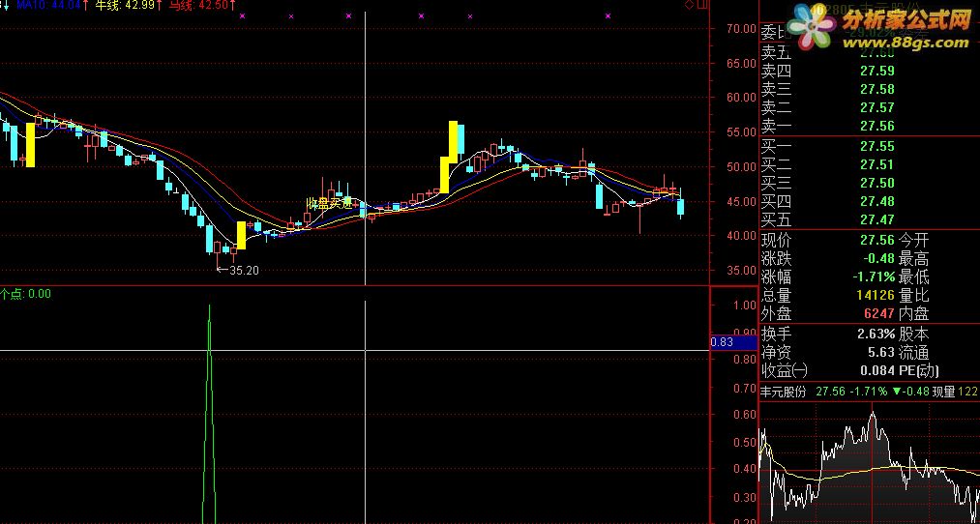Click the 涨跌 -0.48 change value

(x=879, y=258)
